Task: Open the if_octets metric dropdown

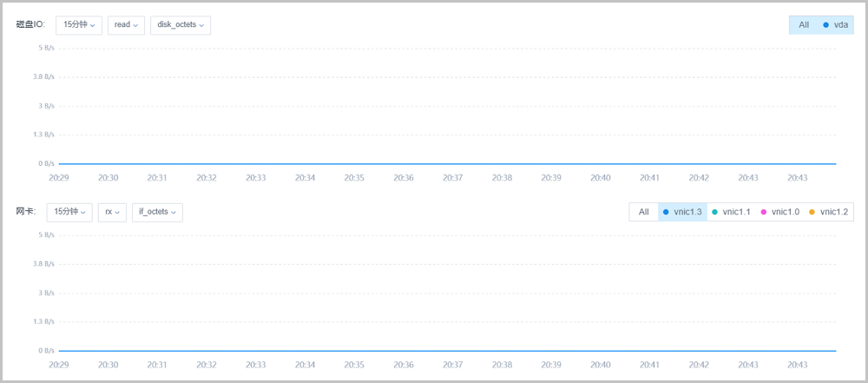Action: [x=157, y=212]
